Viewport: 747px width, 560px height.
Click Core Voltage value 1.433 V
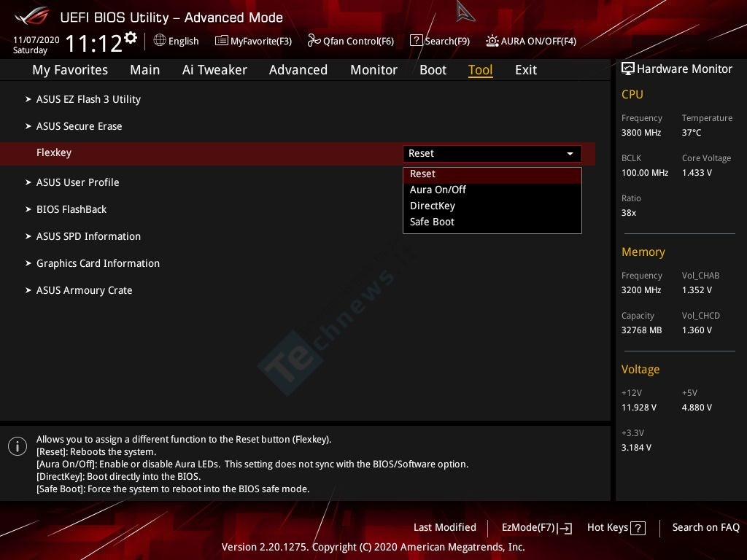(x=697, y=173)
